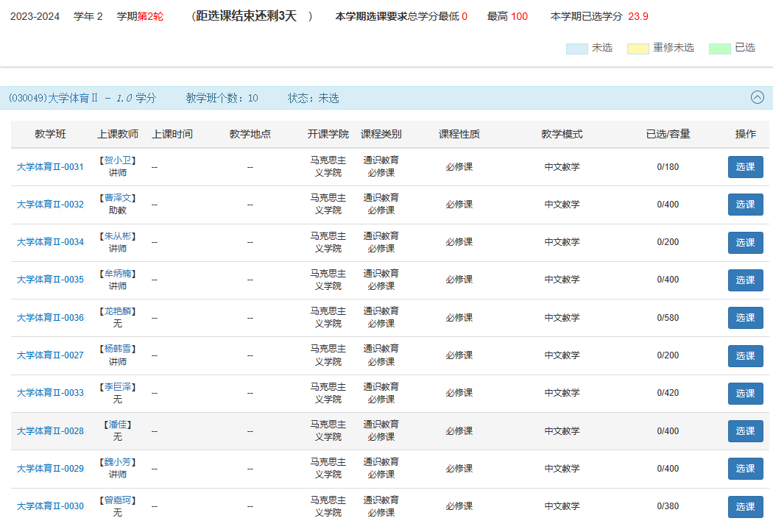Click the 已选 green legend swatch
Viewport: 773px width, 532px height.
(x=719, y=49)
